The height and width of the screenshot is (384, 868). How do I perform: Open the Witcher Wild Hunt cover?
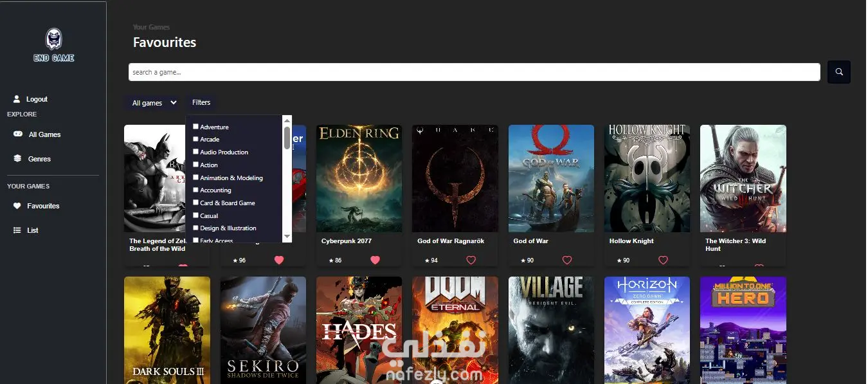pos(743,178)
